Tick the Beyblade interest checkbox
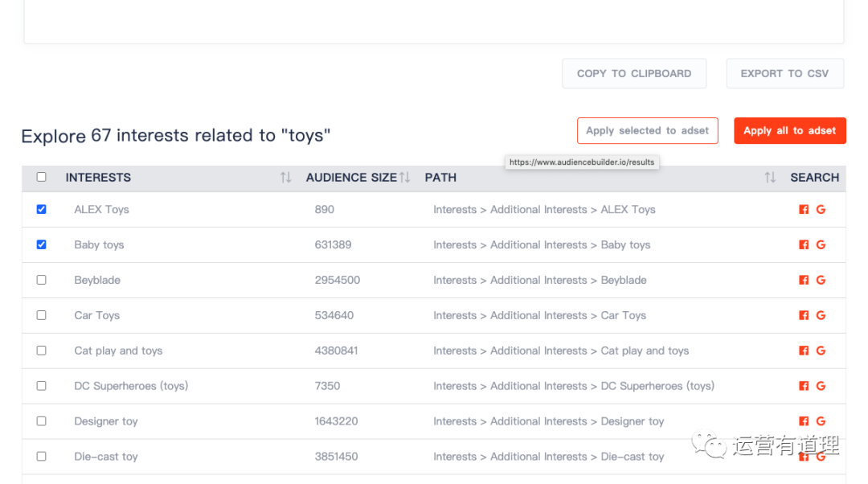 (x=42, y=280)
